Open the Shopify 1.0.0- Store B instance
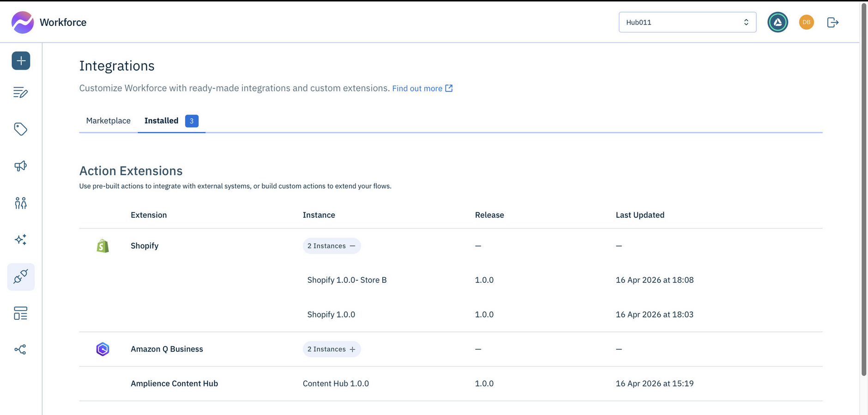This screenshot has width=868, height=415. pyautogui.click(x=347, y=280)
